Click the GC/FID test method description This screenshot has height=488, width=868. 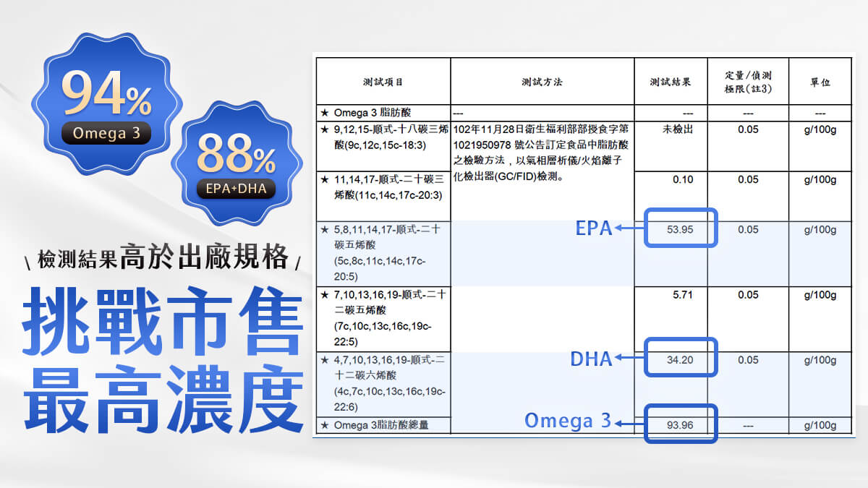tap(542, 153)
